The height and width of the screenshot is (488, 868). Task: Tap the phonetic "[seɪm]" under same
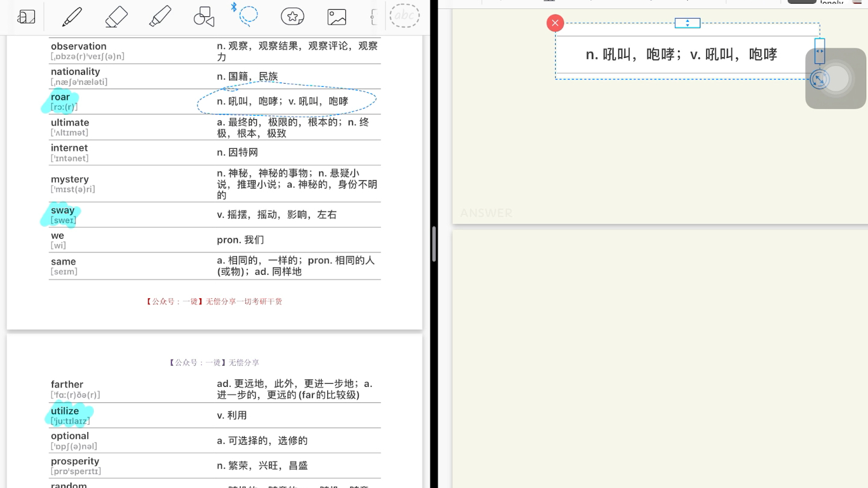(64, 272)
